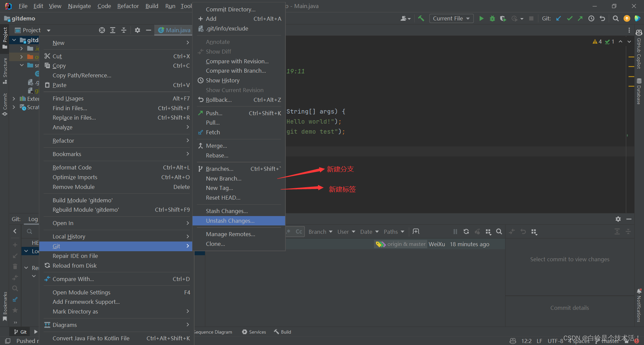Screen dimensions: 644x345
Task: Update project with the blue Git arrow
Action: pyautogui.click(x=558, y=18)
